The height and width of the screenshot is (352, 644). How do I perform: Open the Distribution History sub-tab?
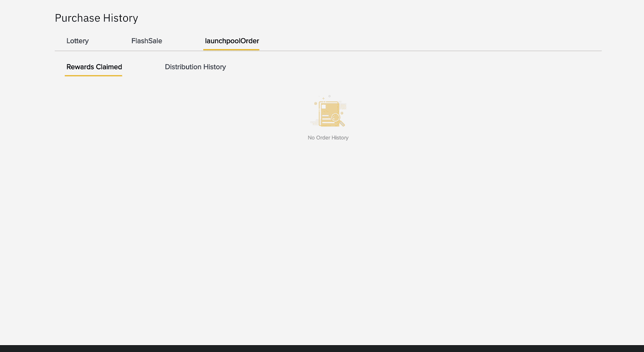[x=195, y=67]
